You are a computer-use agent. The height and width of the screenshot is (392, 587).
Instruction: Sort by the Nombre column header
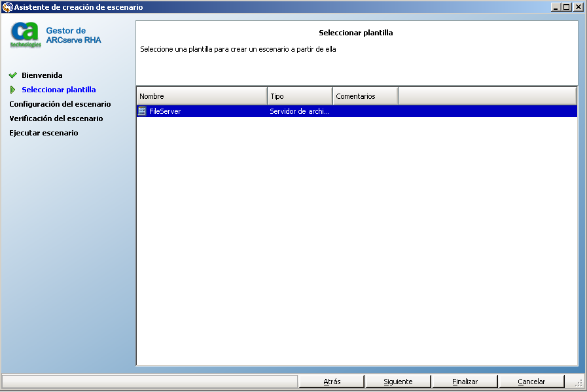[x=202, y=96]
